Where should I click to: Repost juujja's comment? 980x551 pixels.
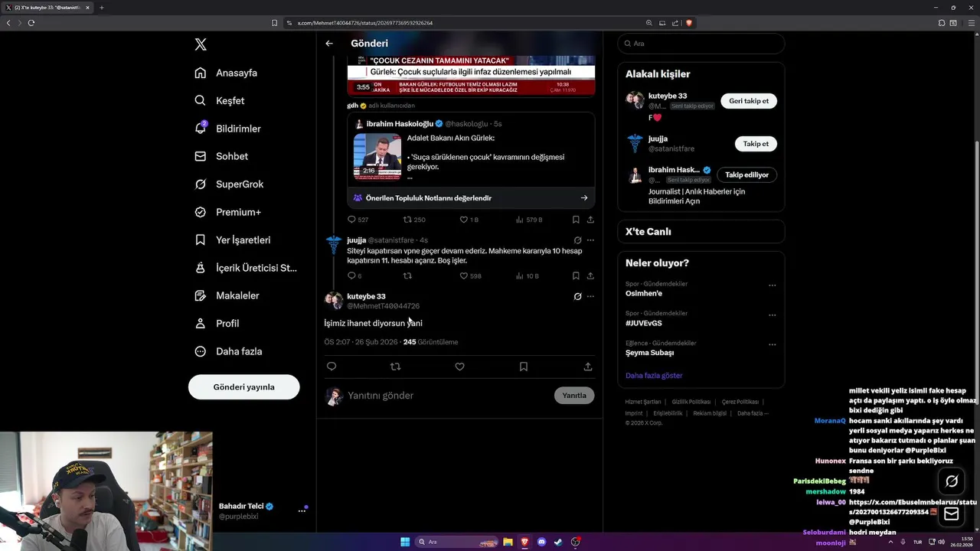(407, 275)
